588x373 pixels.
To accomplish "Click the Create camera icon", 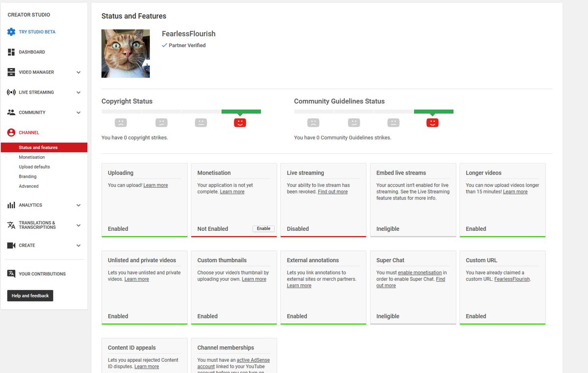I will pos(11,245).
